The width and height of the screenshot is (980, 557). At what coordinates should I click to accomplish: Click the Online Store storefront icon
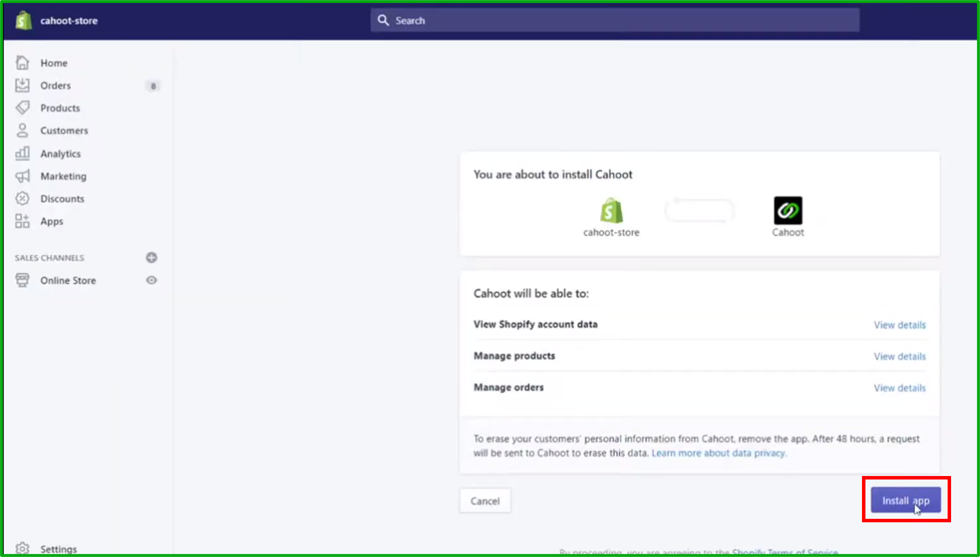point(23,280)
